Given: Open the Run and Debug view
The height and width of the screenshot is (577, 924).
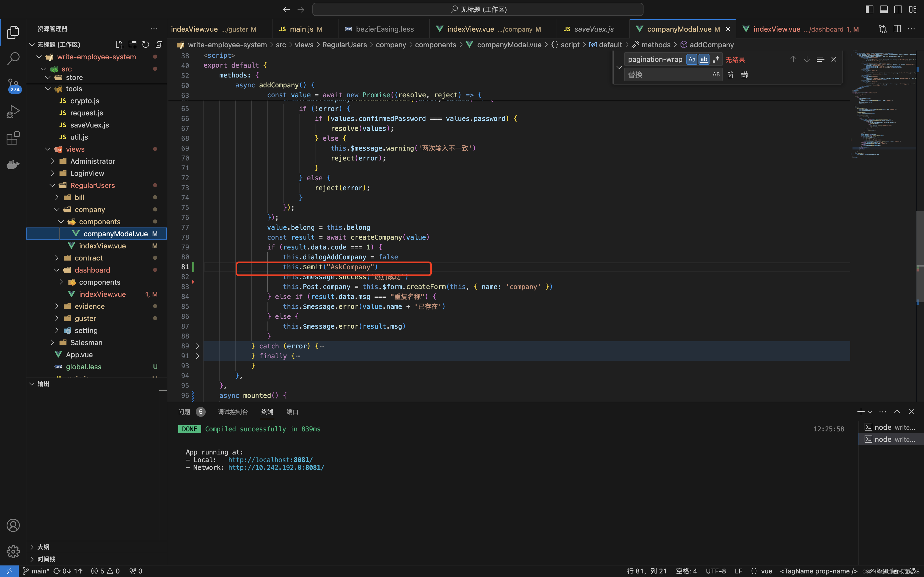Looking at the screenshot, I should coord(13,112).
